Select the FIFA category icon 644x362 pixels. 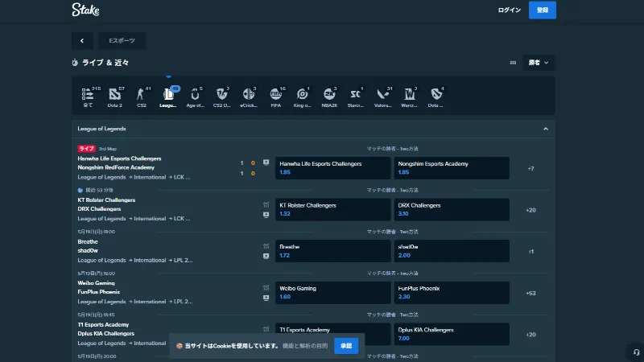click(276, 97)
